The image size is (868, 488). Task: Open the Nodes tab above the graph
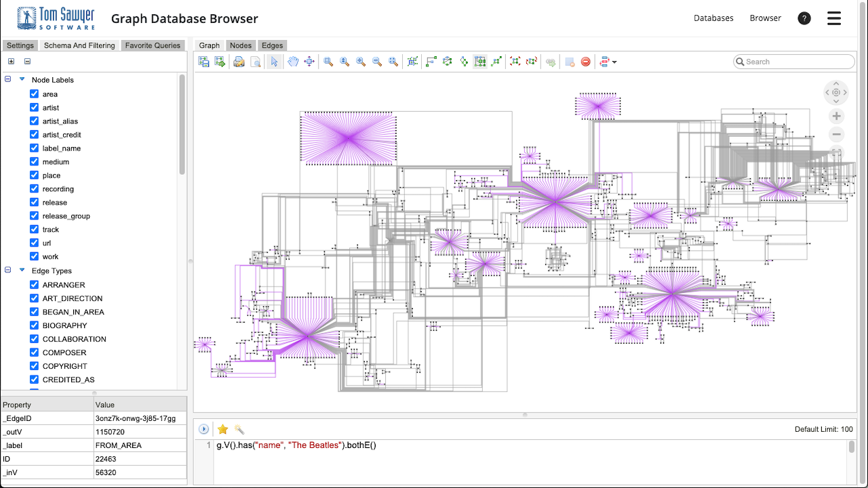pos(240,45)
